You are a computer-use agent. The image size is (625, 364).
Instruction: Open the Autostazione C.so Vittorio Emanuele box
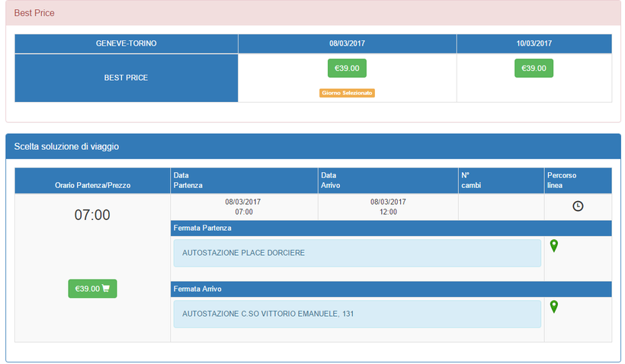tap(357, 313)
